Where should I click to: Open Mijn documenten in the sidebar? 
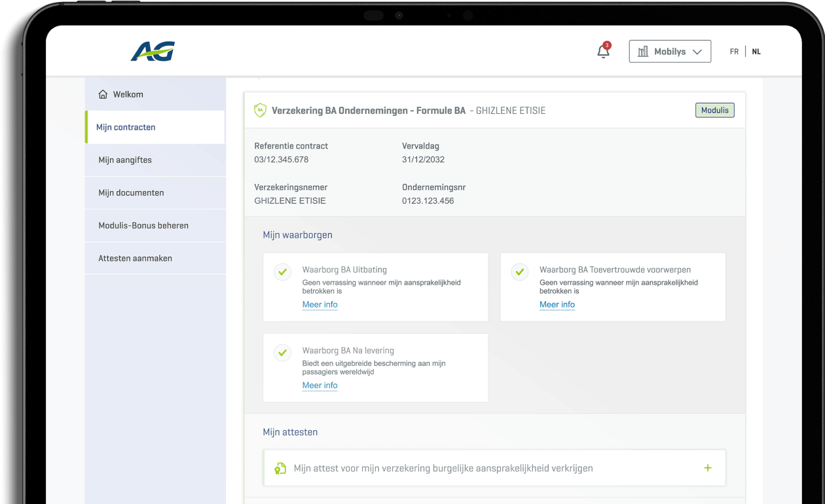pyautogui.click(x=155, y=192)
